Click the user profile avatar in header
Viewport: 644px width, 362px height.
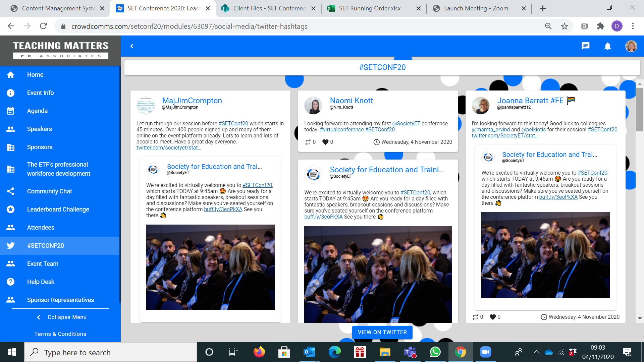(631, 46)
